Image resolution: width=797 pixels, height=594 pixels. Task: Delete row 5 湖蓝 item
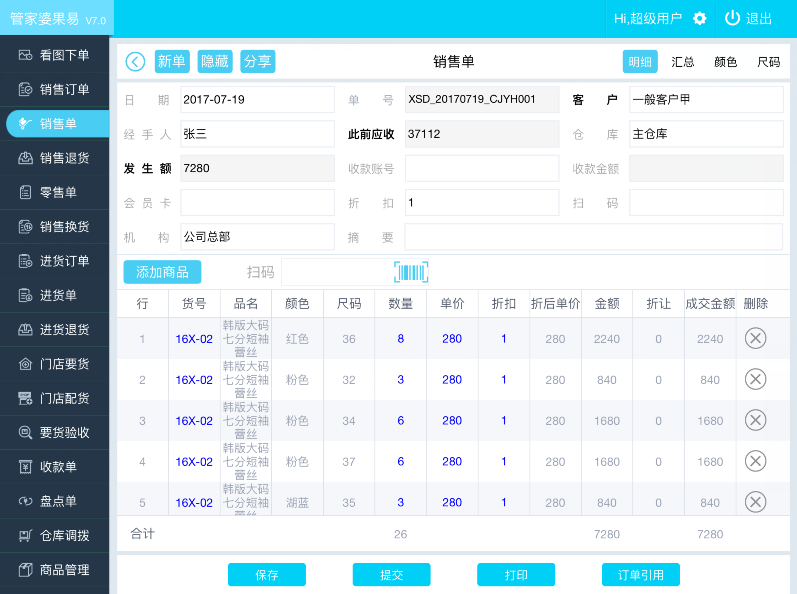point(755,502)
